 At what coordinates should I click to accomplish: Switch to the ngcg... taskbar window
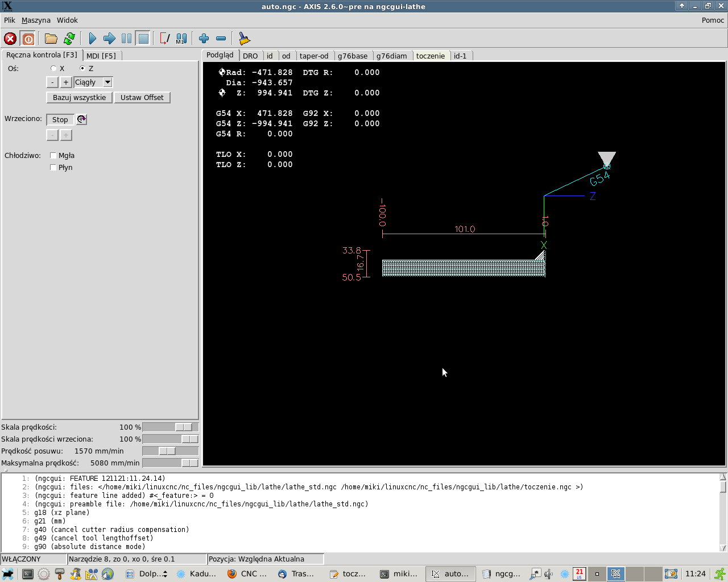tap(501, 574)
